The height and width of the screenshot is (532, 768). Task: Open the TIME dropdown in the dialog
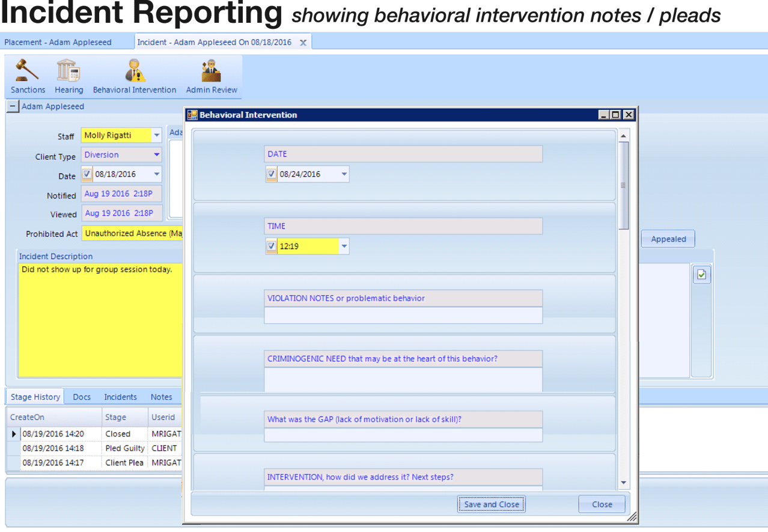pyautogui.click(x=344, y=246)
